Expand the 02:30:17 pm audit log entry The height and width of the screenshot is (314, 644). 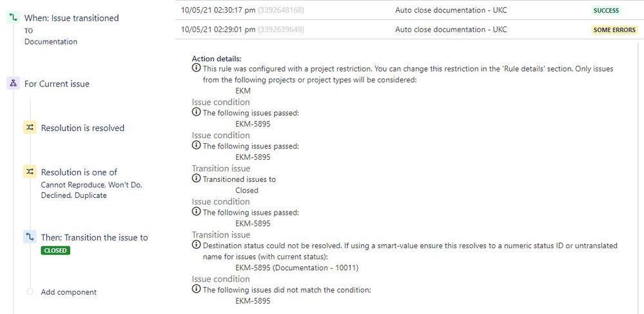[x=409, y=10]
